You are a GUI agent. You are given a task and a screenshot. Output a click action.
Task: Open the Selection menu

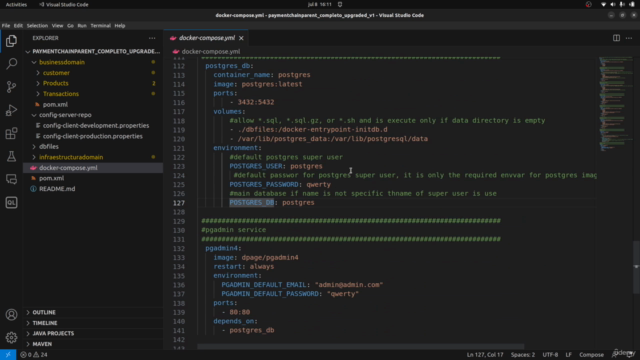pos(37,26)
